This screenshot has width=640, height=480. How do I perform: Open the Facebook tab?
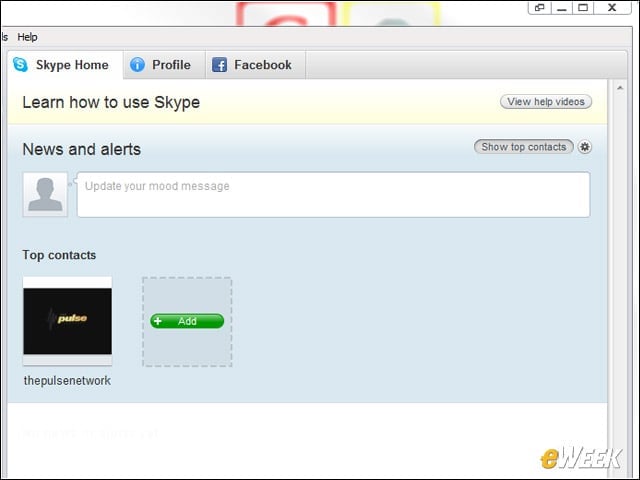pyautogui.click(x=256, y=65)
